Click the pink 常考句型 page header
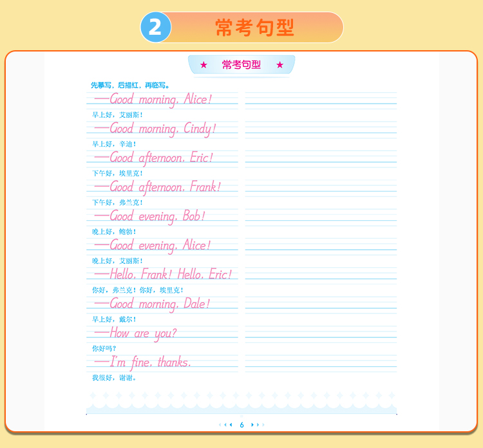Image resolution: width=483 pixels, height=448 pixels. [241, 64]
